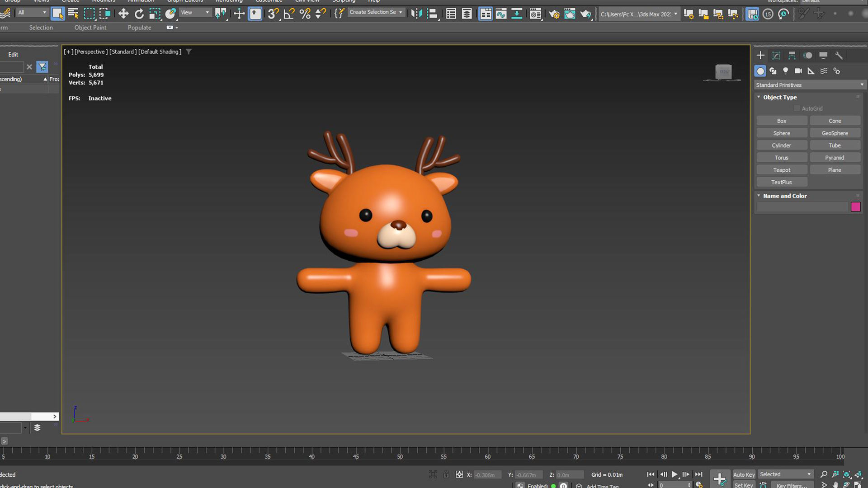Open the Perspective viewport menu
868x488 pixels.
pyautogui.click(x=91, y=52)
